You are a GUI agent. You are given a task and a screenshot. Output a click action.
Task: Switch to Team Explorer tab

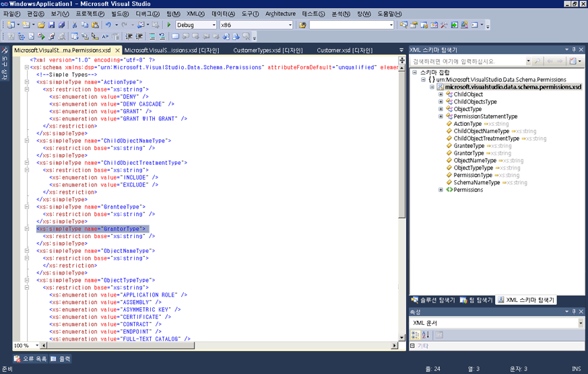point(476,300)
